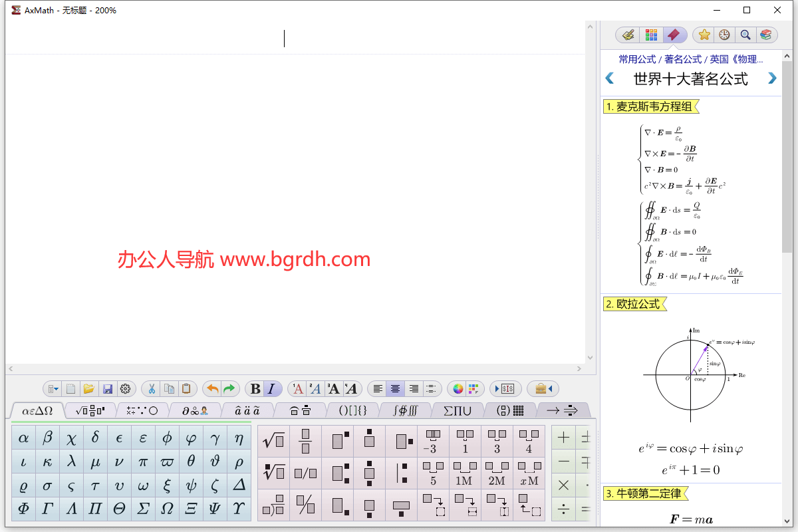Open the dropdown arrow on the leftmost toolbar button
Image resolution: width=798 pixels, height=532 pixels.
(x=57, y=389)
